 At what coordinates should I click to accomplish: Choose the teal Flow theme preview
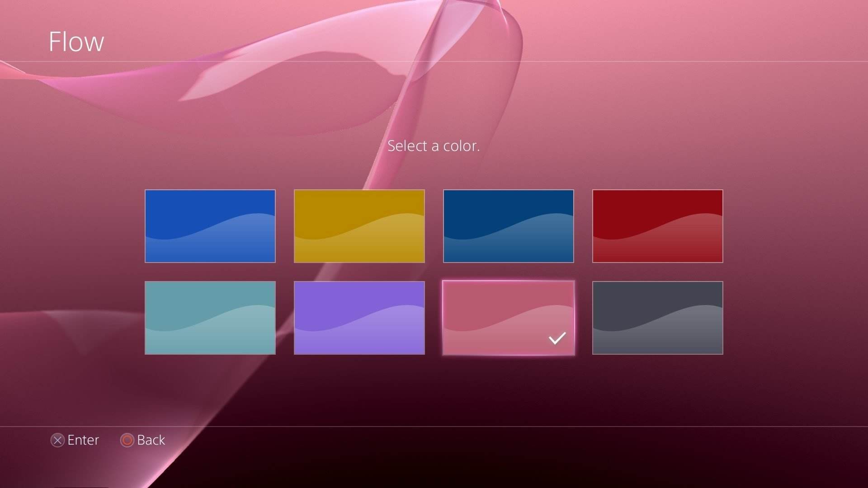point(210,318)
